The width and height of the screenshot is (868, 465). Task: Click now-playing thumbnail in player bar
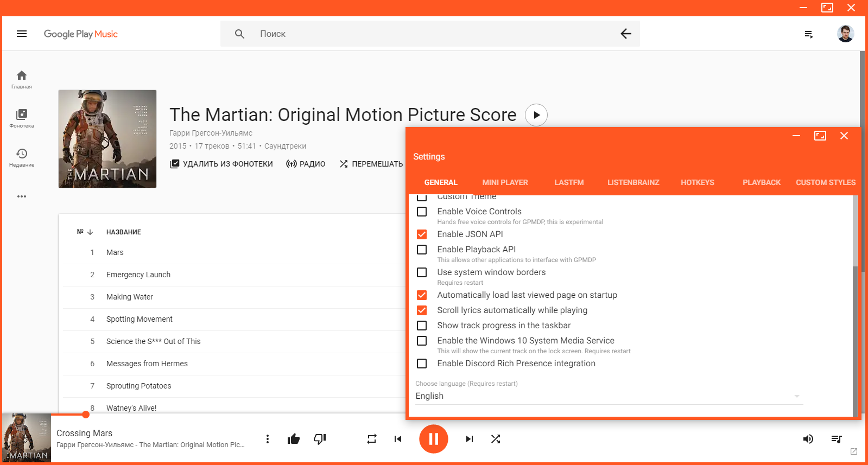coord(27,438)
